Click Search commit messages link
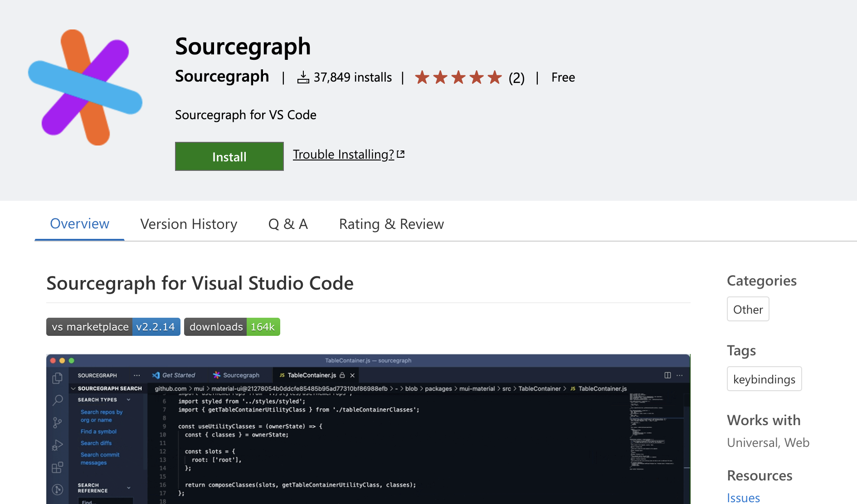 [x=100, y=459]
